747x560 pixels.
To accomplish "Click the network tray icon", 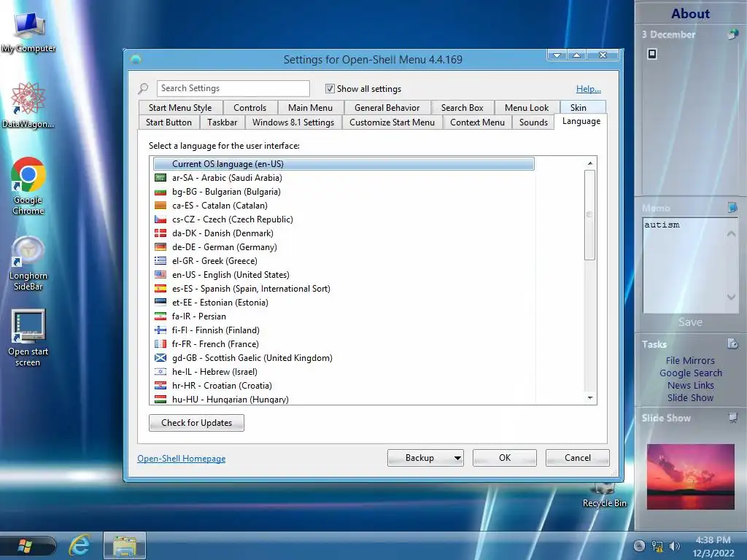I will 657,546.
